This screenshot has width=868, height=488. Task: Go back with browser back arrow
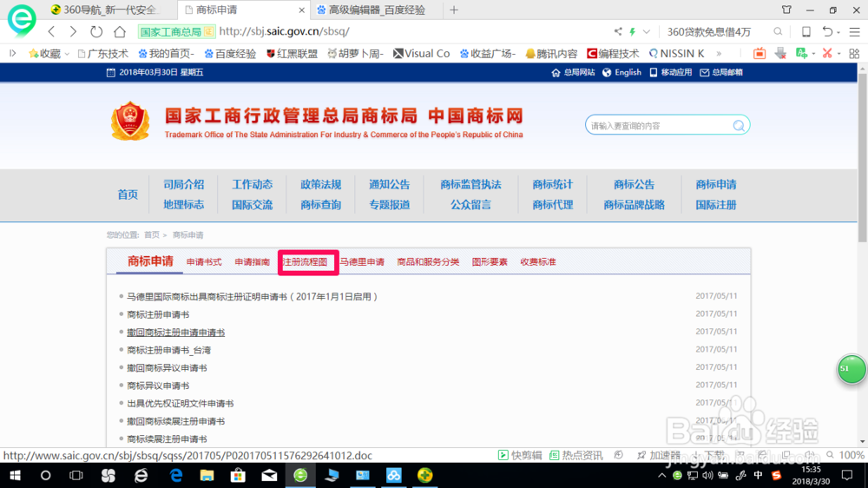[51, 31]
